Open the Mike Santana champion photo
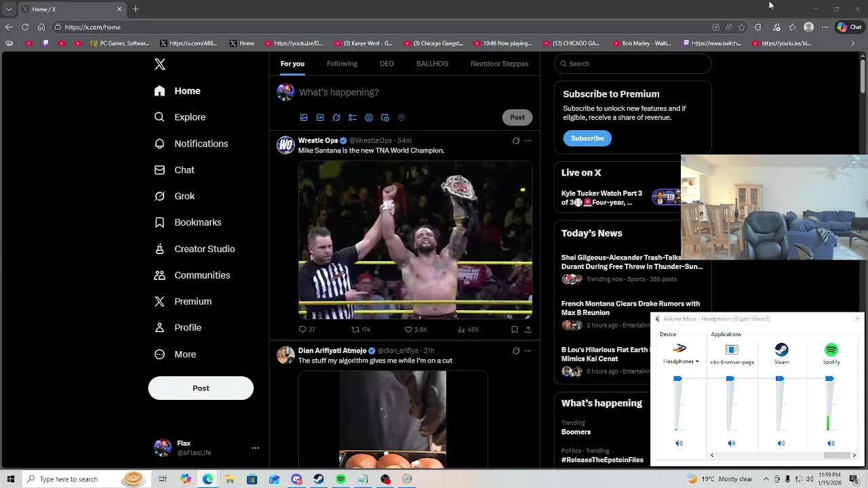The image size is (868, 488). [415, 239]
